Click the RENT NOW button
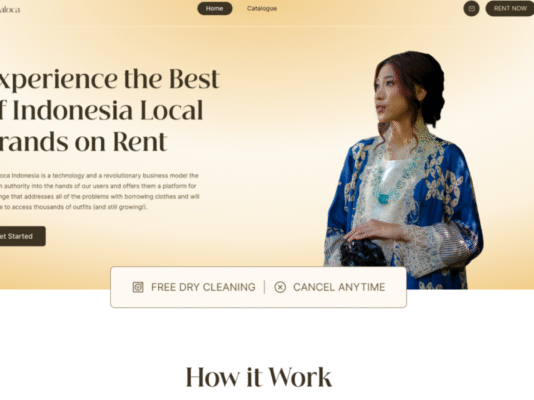The height and width of the screenshot is (400, 534). [510, 9]
